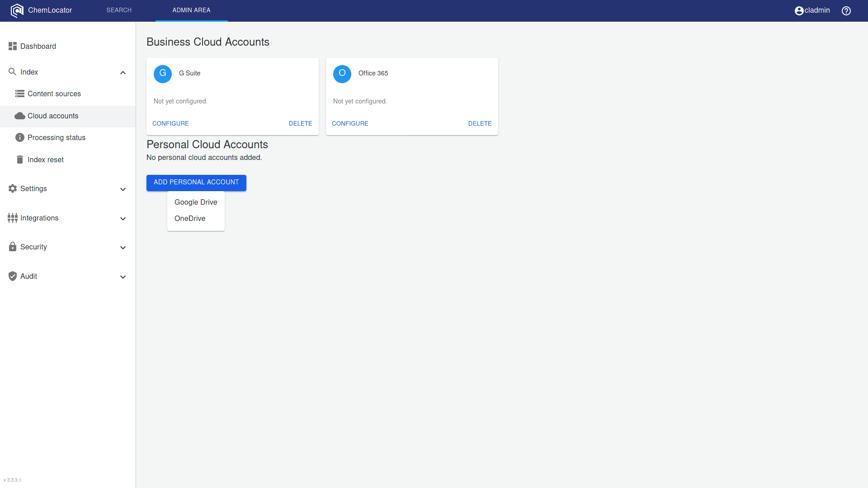Click the G Suite avatar circle
Viewport: 868px width, 488px height.
point(163,74)
